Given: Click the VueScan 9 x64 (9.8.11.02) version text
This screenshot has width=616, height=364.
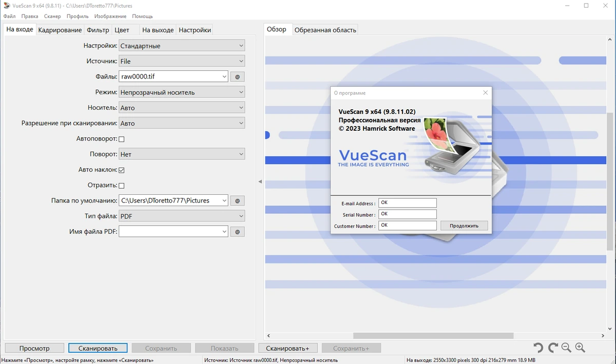Looking at the screenshot, I should coord(377,112).
